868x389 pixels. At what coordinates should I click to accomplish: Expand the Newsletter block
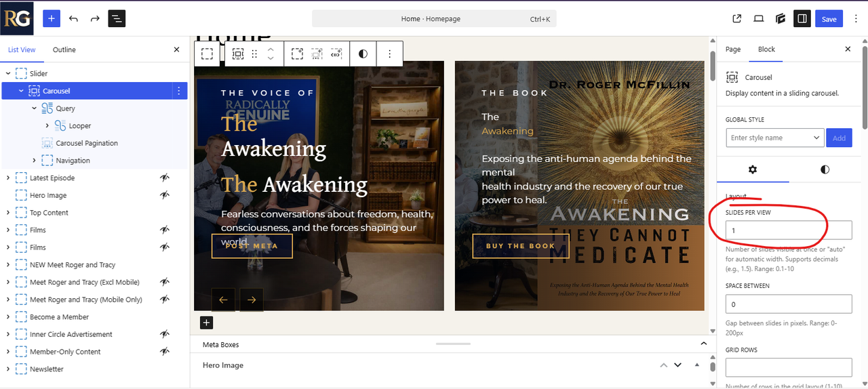[x=8, y=369]
